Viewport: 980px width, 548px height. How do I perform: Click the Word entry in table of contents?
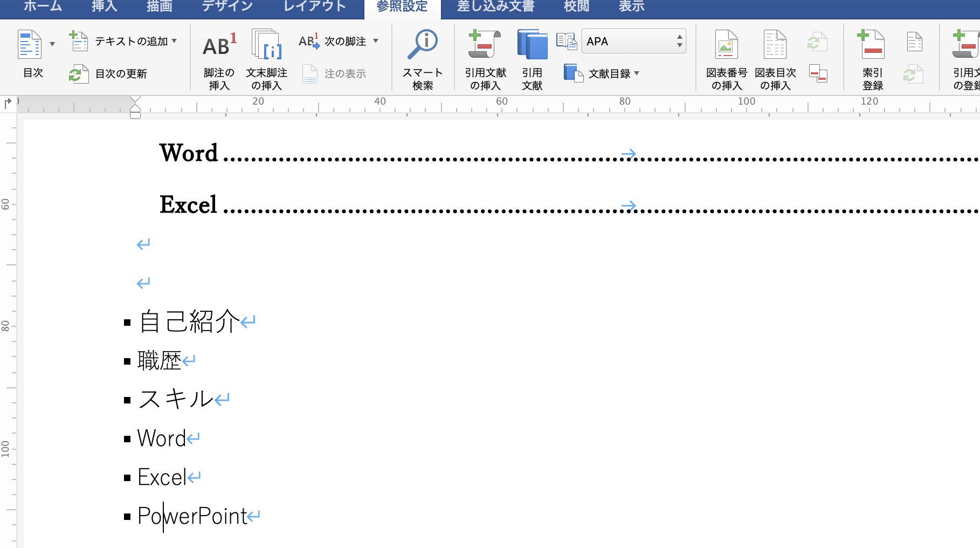(x=189, y=153)
